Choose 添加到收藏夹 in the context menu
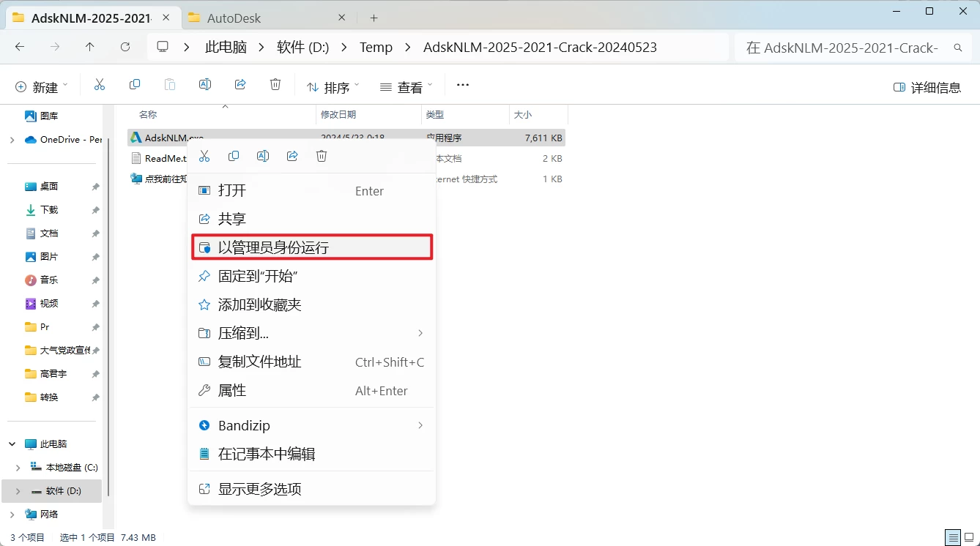The image size is (980, 546). coord(312,304)
